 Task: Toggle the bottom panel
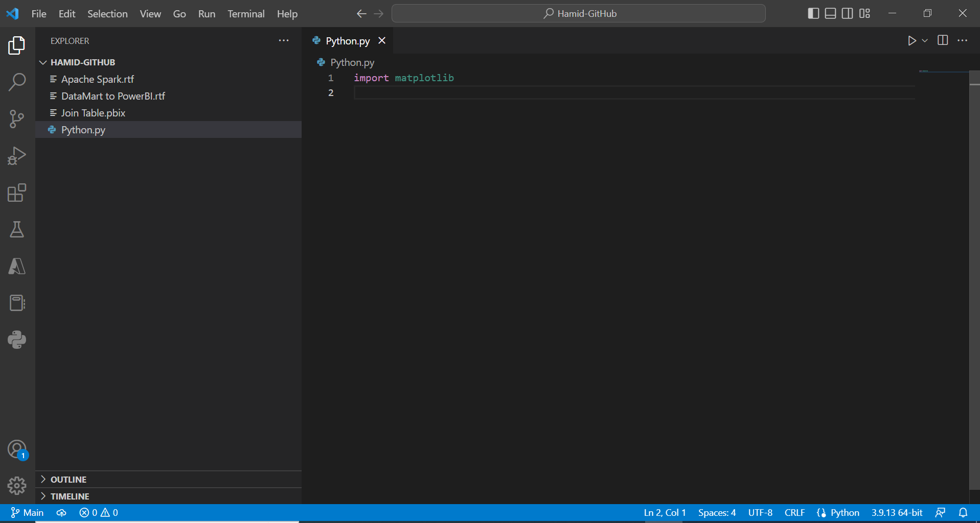(831, 13)
